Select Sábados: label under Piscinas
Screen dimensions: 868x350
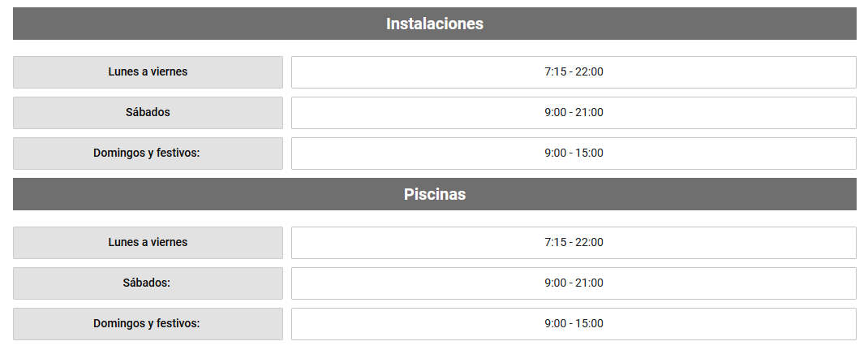[148, 283]
